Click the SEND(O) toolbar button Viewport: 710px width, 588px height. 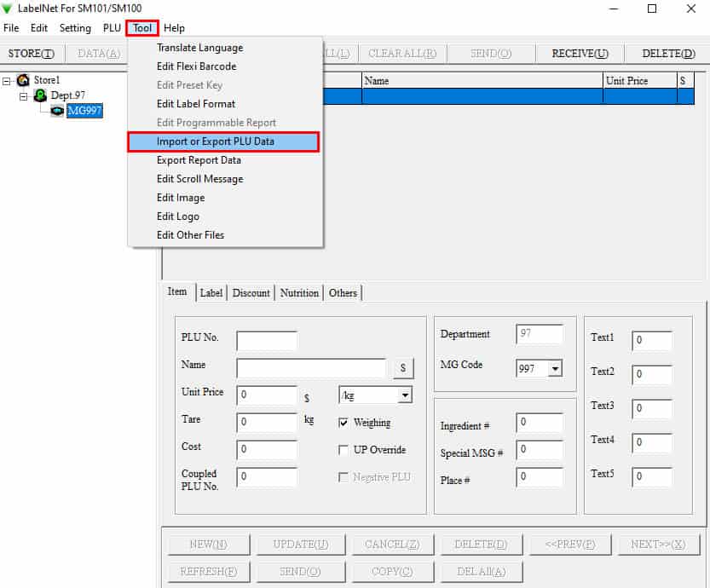(490, 54)
